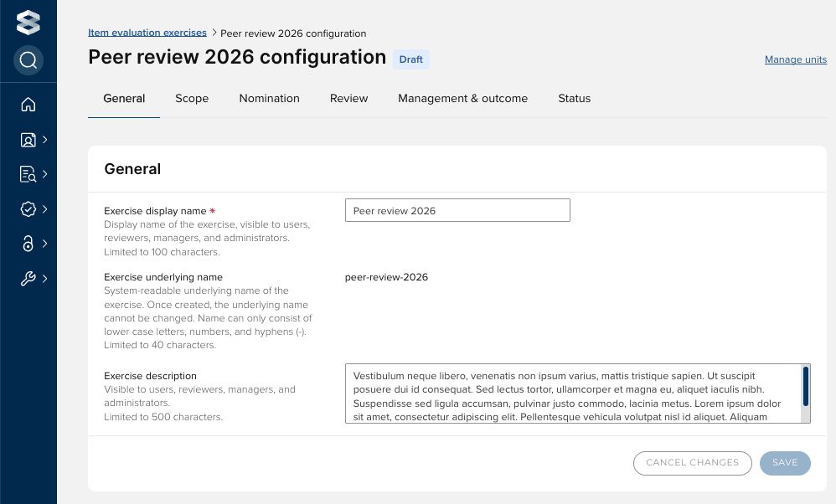Expand the wrench tools menu chevron
The height and width of the screenshot is (504, 836).
(x=44, y=279)
